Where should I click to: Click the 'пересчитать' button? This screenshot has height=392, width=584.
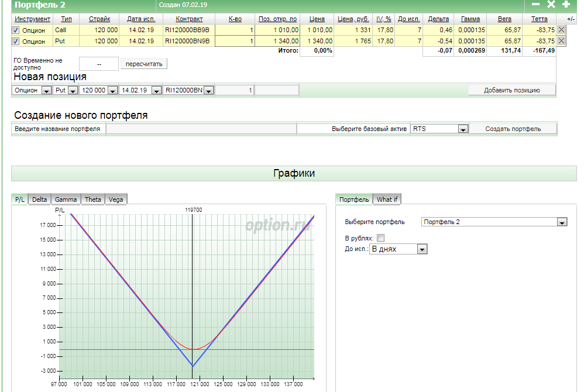click(144, 64)
